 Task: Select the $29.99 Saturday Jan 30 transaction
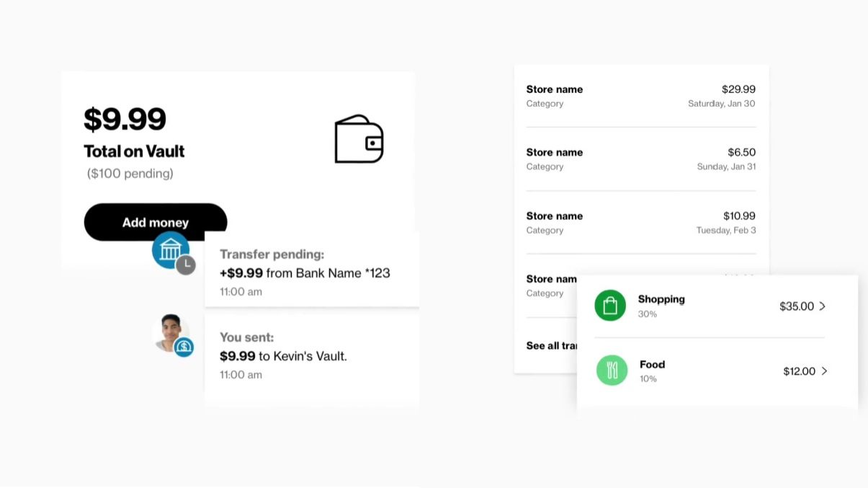[x=640, y=95]
